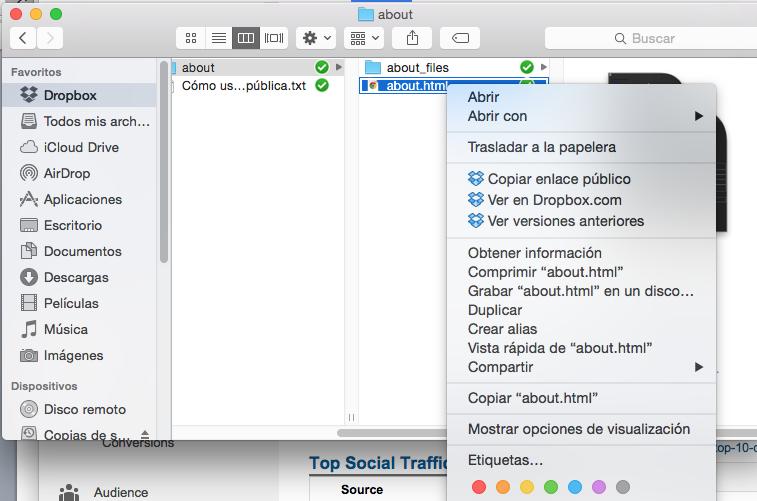Select the about_files folder

click(x=417, y=67)
